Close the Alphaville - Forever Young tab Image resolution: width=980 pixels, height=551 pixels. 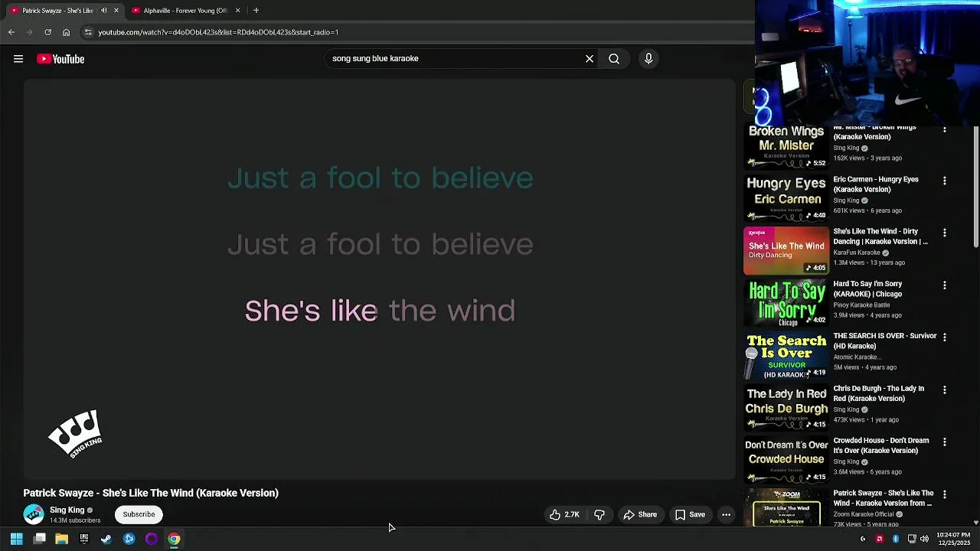237,11
